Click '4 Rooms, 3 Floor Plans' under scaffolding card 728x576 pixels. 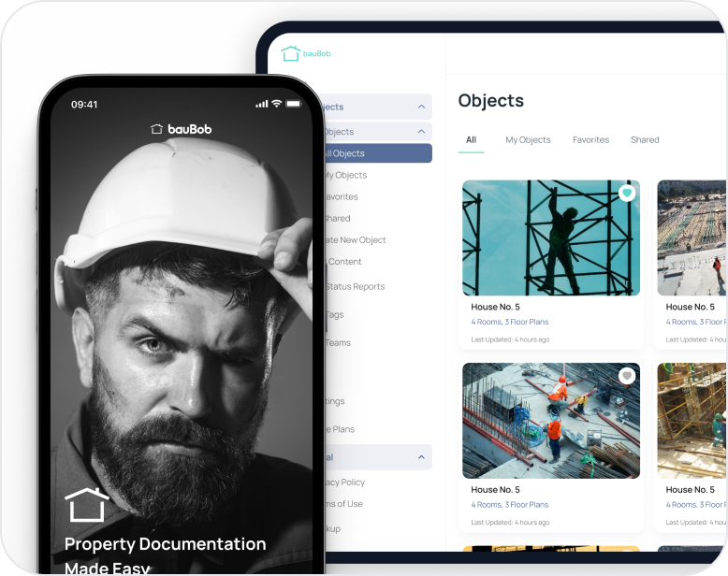click(510, 322)
